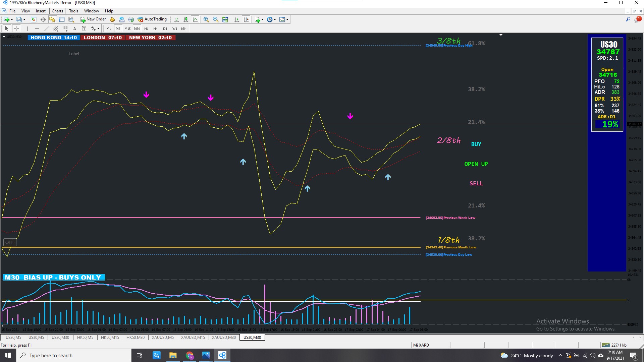Switch to the XAUUSD,M30 chart tab

point(224,338)
